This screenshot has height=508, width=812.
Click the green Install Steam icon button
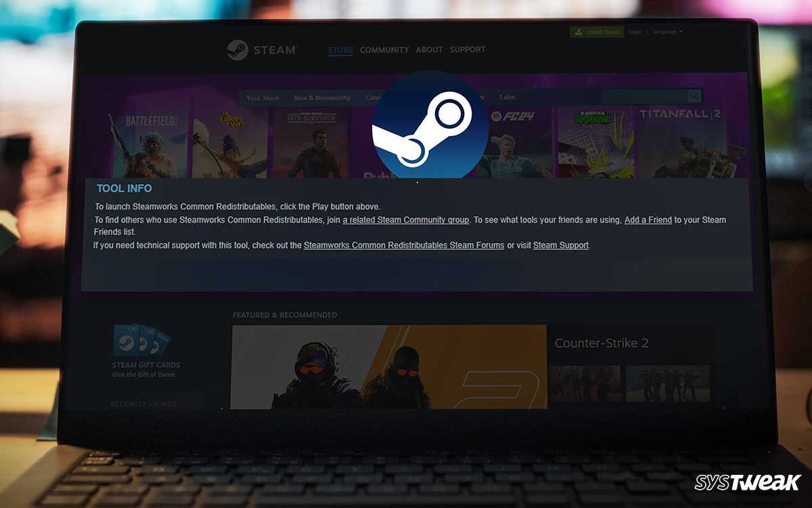595,32
